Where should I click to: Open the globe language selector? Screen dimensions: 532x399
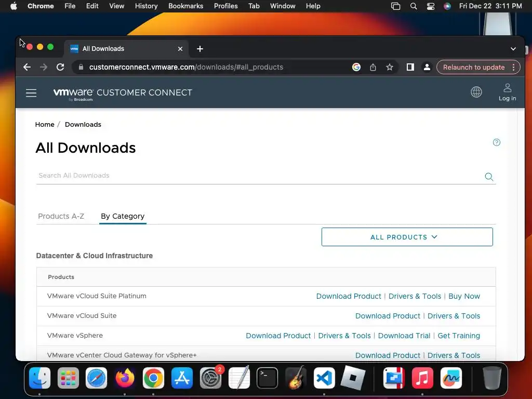(x=476, y=92)
